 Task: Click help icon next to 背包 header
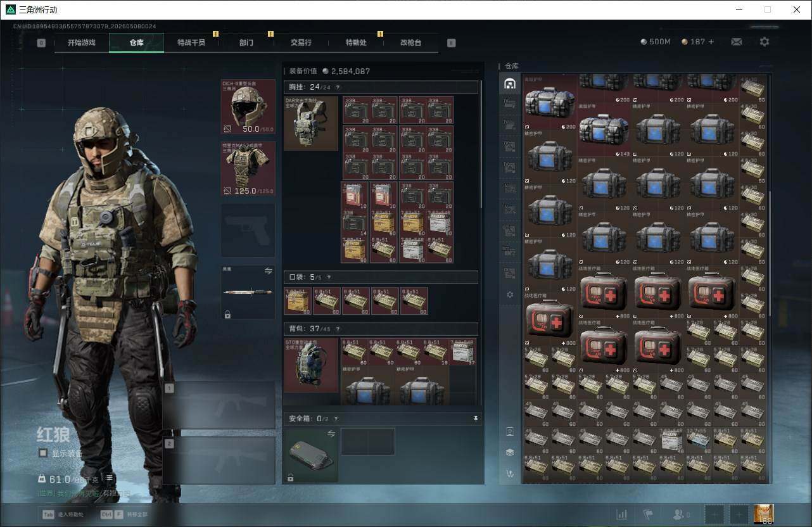pyautogui.click(x=338, y=329)
